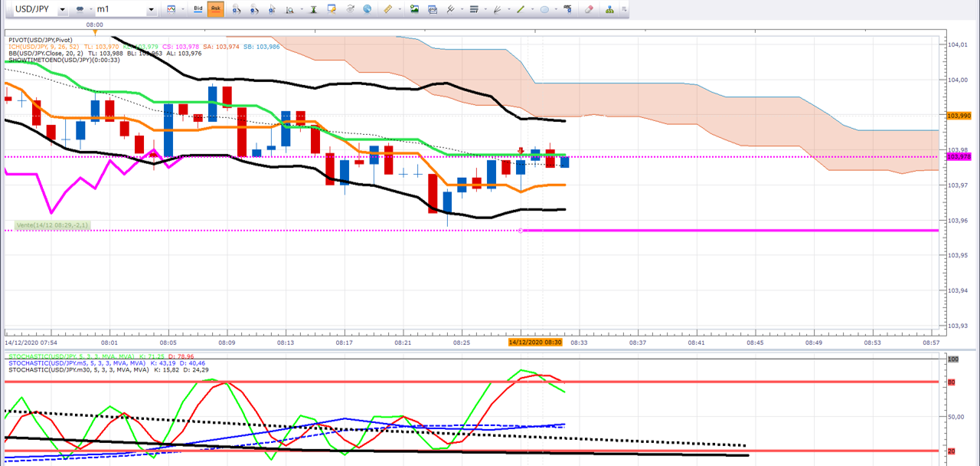980x466 pixels.
Task: Expand the line tool dropdown arrow
Action: click(532, 9)
